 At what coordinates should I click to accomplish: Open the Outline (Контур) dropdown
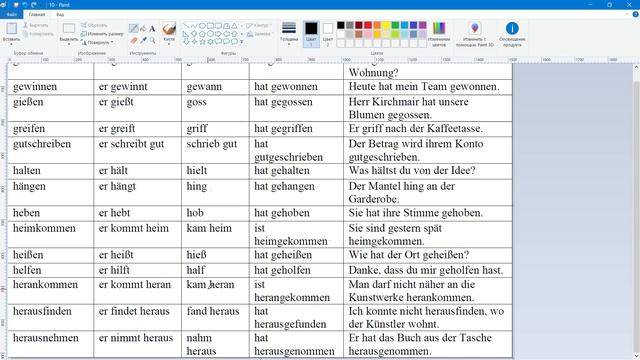tap(259, 25)
